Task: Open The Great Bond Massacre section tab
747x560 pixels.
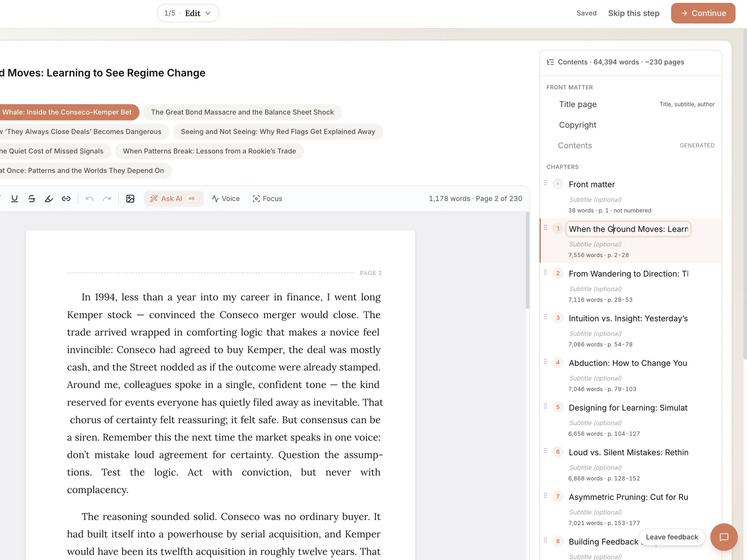Action: (x=242, y=112)
